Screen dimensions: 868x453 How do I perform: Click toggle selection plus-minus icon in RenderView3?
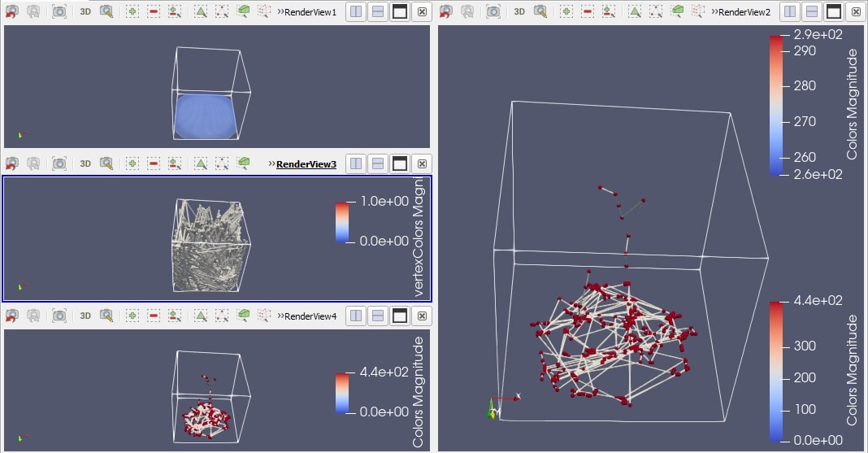tap(176, 163)
